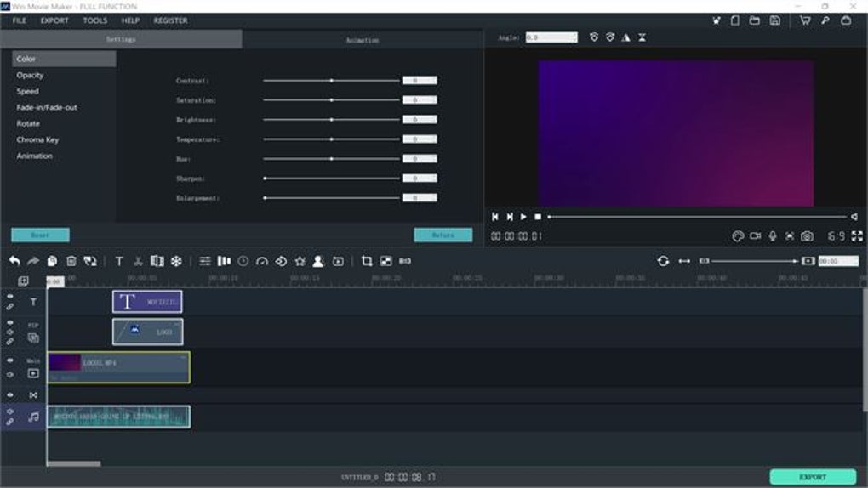The height and width of the screenshot is (488, 868).
Task: Click the Reset button
Action: pos(40,235)
